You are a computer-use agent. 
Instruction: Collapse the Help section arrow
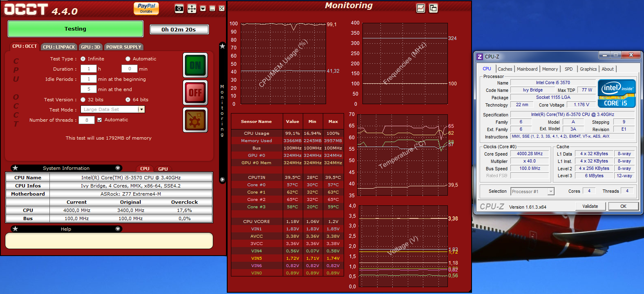click(x=118, y=229)
